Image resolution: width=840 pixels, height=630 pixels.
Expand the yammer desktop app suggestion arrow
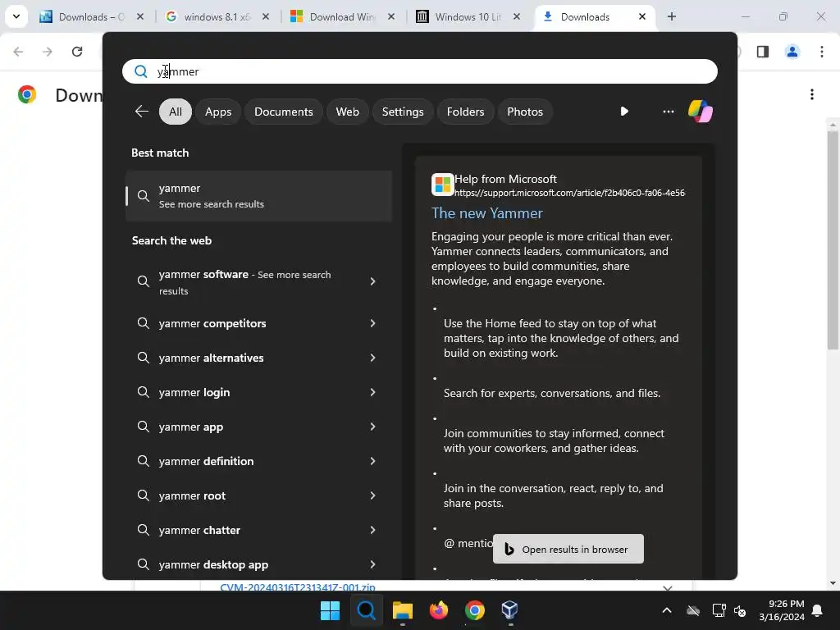[x=373, y=564]
